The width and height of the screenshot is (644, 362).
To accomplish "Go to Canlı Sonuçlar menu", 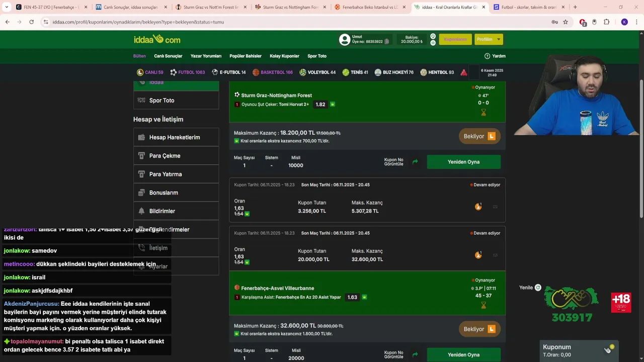I will pyautogui.click(x=168, y=56).
